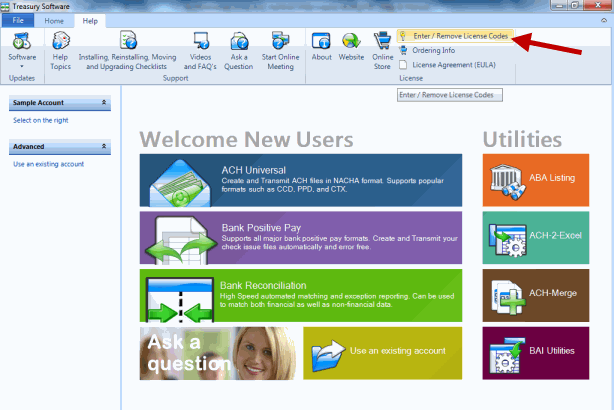This screenshot has height=410, width=614.
Task: Click the yellow Use an existing account tile
Action: point(383,353)
